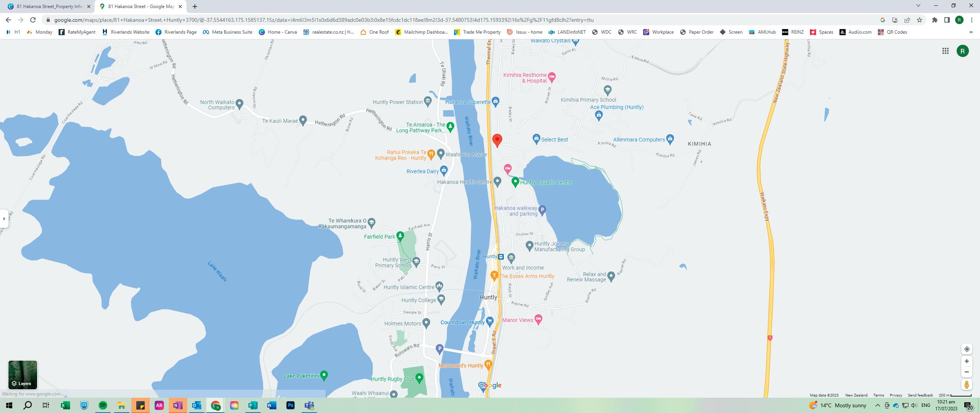The height and width of the screenshot is (413, 980).
Task: Open a new browser tab
Action: coord(195,7)
